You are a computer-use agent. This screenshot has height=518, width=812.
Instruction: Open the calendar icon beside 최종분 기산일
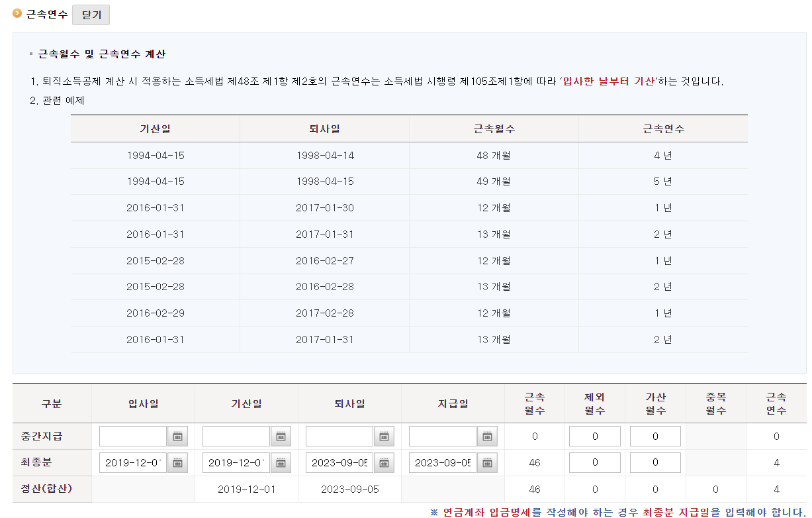click(x=281, y=462)
